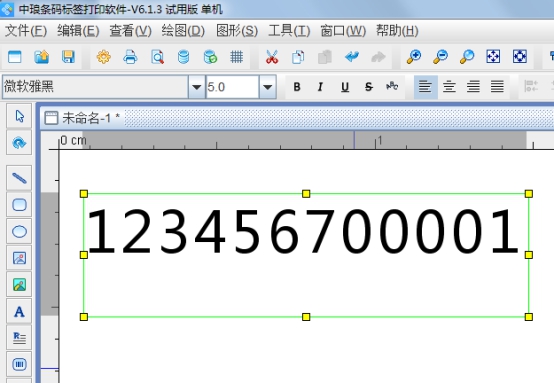This screenshot has width=554, height=383.
Task: Create a new label document
Action: pos(14,57)
